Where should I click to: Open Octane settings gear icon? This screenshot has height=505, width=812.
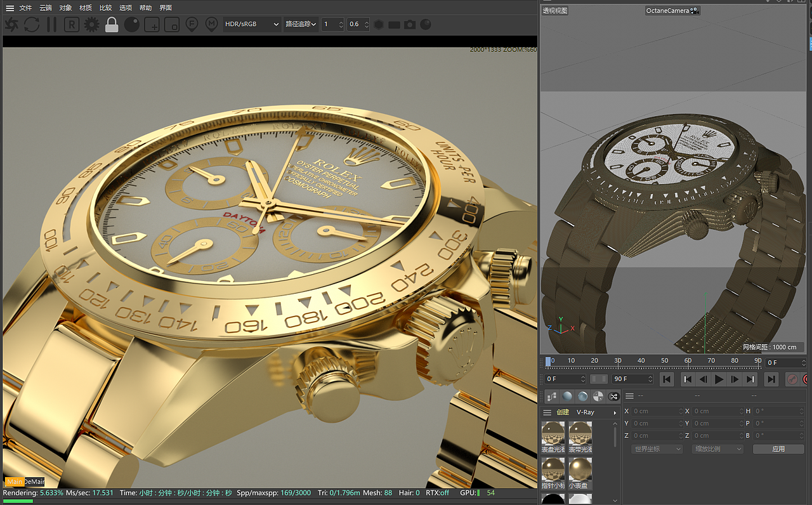[92, 25]
